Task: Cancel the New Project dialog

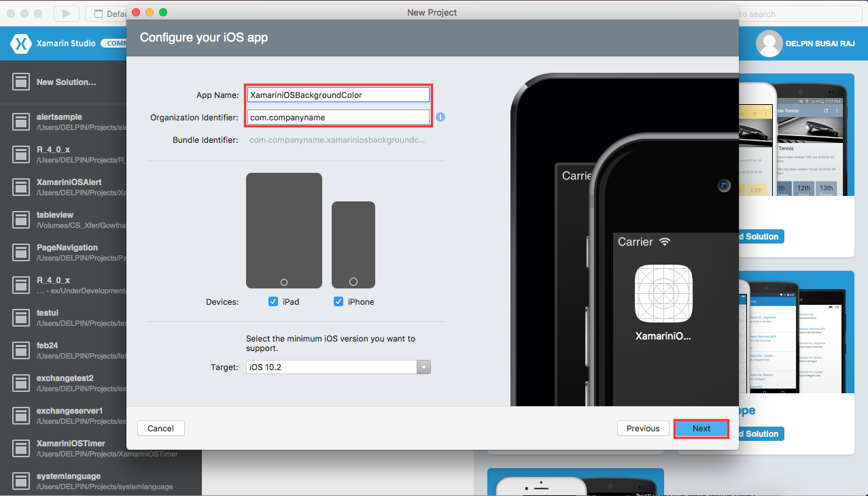Action: pos(160,428)
